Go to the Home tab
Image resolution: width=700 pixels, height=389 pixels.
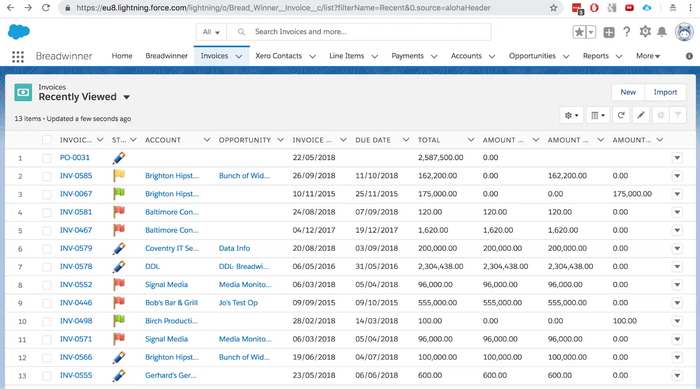coord(122,56)
